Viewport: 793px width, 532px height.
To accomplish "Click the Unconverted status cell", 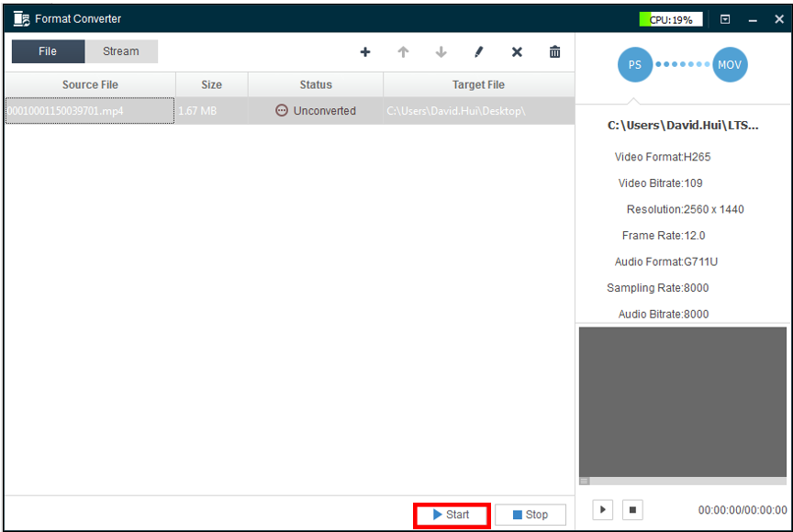I will click(x=315, y=111).
